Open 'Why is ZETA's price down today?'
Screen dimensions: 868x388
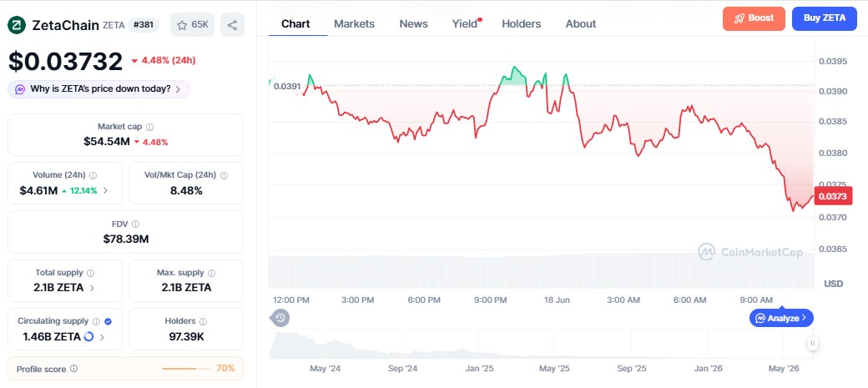[x=98, y=89]
